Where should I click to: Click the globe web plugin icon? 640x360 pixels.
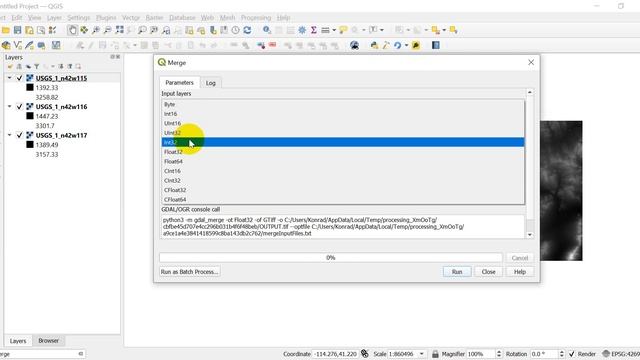point(354,45)
